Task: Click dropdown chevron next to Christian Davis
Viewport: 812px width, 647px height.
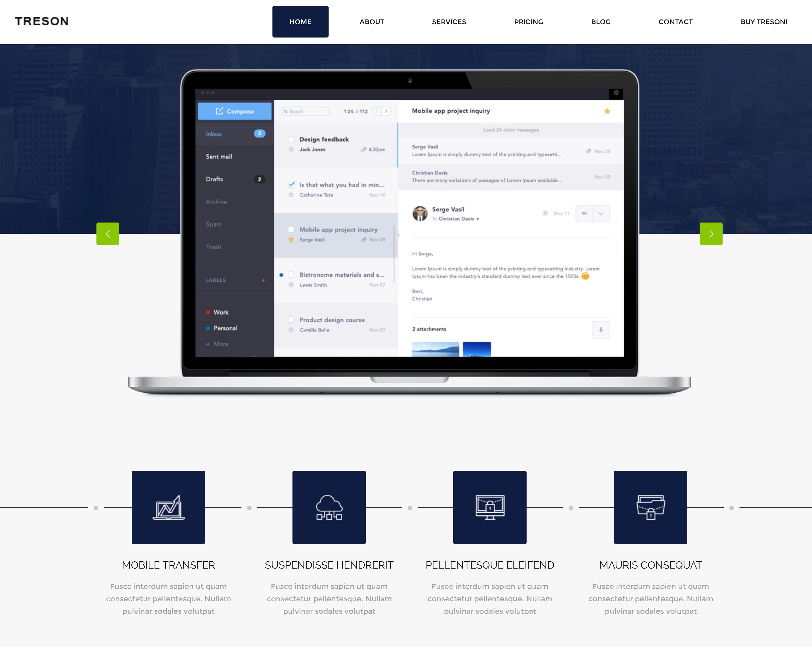Action: (477, 217)
